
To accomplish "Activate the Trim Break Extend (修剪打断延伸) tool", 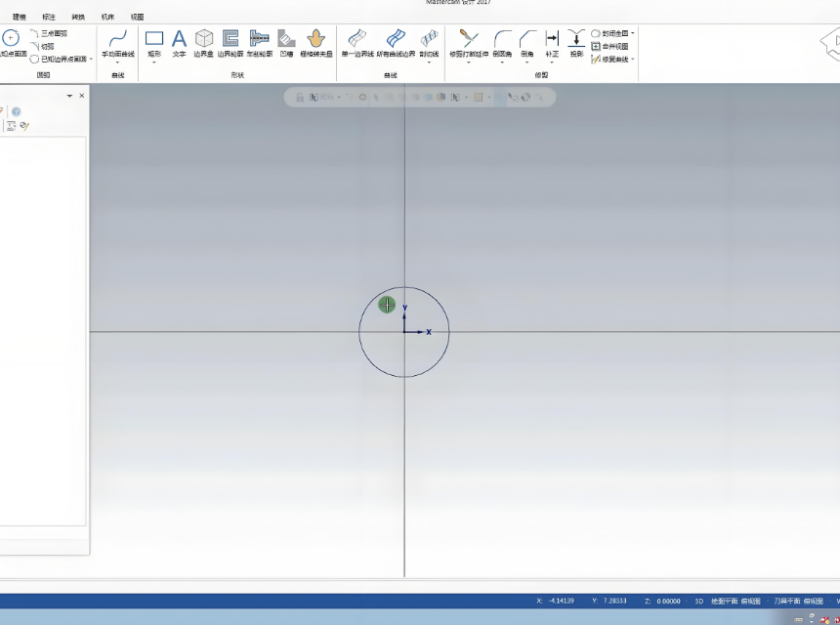I will (x=468, y=39).
